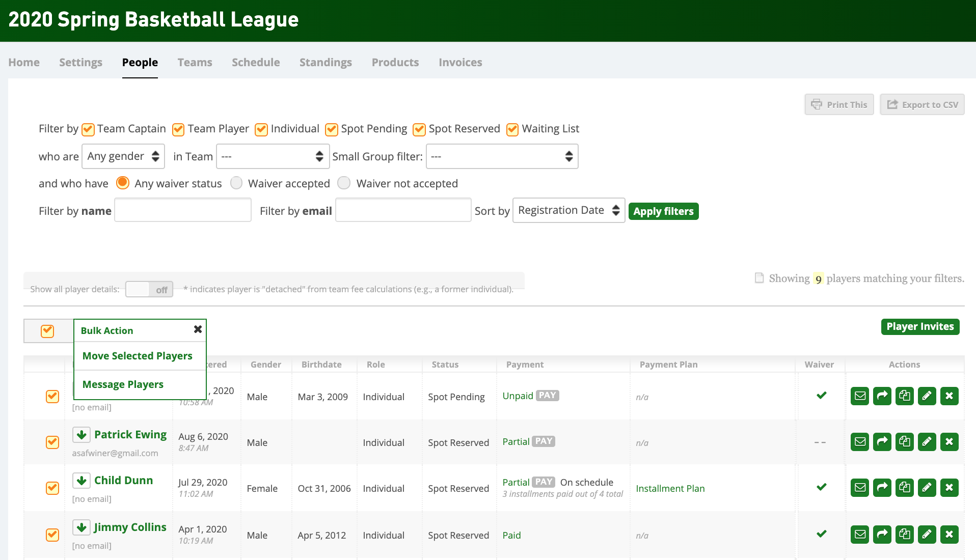976x560 pixels.
Task: Open the Invoices tab
Action: (x=460, y=62)
